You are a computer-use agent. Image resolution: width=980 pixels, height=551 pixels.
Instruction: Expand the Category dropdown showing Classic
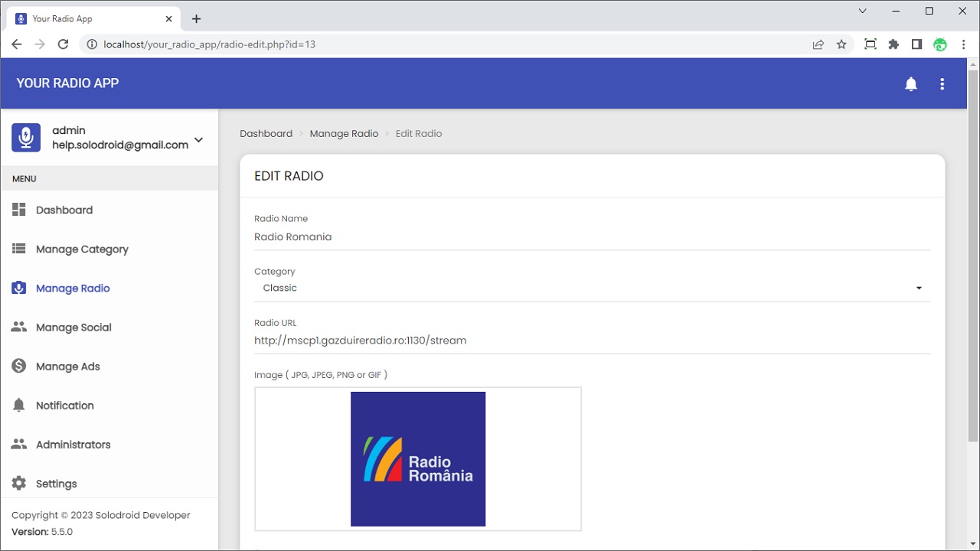coord(918,288)
